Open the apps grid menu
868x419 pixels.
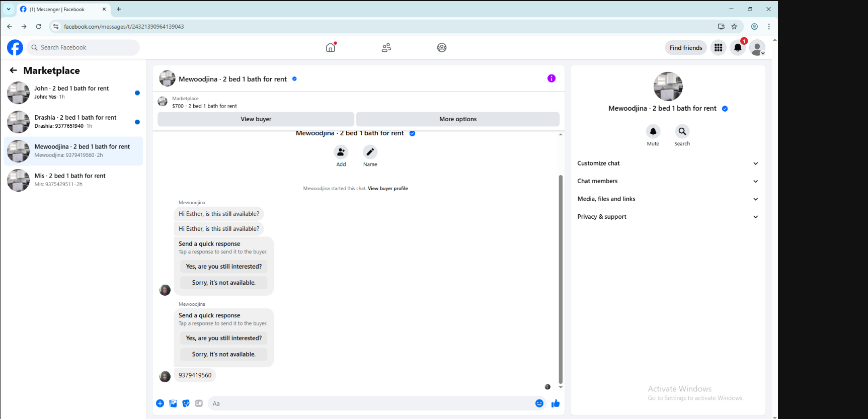(x=718, y=48)
